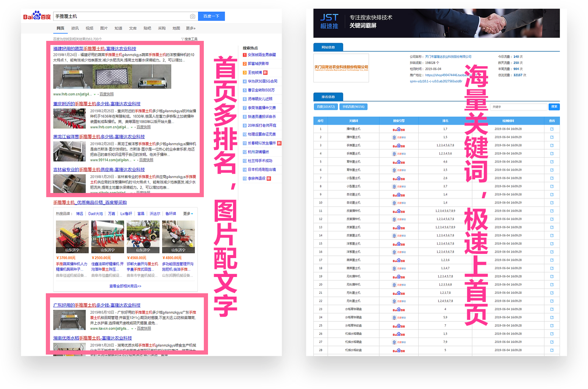Screen dimensions: 588x389
Task: Click the 手机百度(96556) filter button
Action: click(353, 107)
